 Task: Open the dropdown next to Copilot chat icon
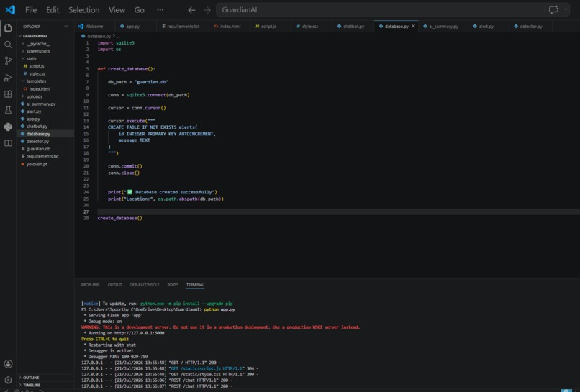coord(566,9)
